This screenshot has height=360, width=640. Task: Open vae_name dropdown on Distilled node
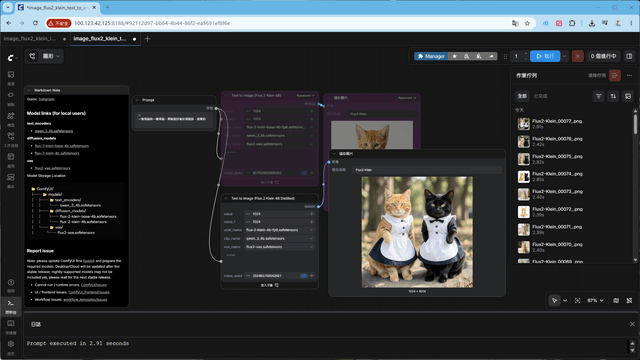(x=280, y=247)
